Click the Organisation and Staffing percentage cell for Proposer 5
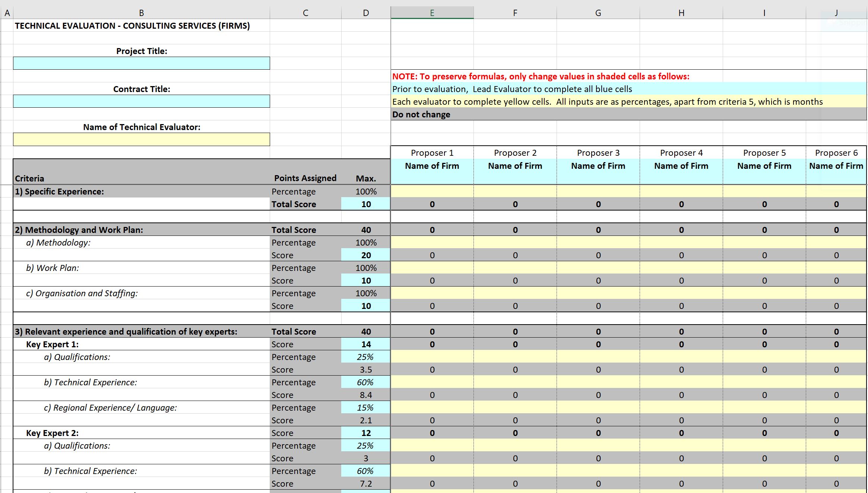 click(x=764, y=293)
